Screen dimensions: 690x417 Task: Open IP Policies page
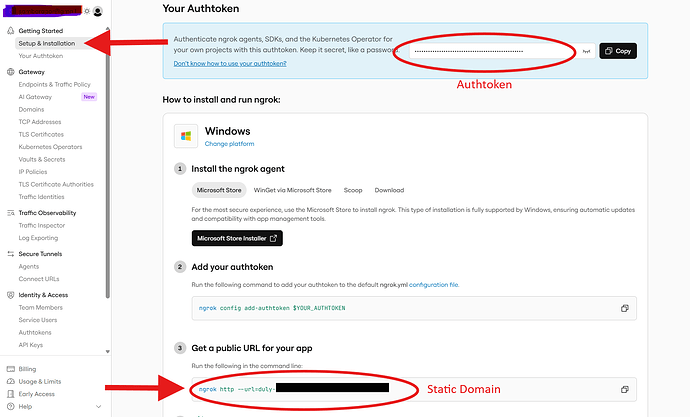(33, 172)
